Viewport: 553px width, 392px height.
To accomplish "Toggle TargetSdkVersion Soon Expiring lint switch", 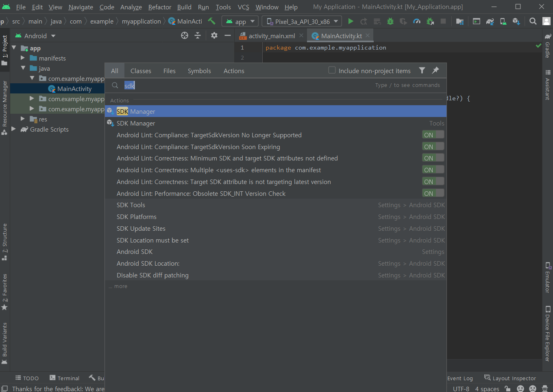I will [x=433, y=147].
